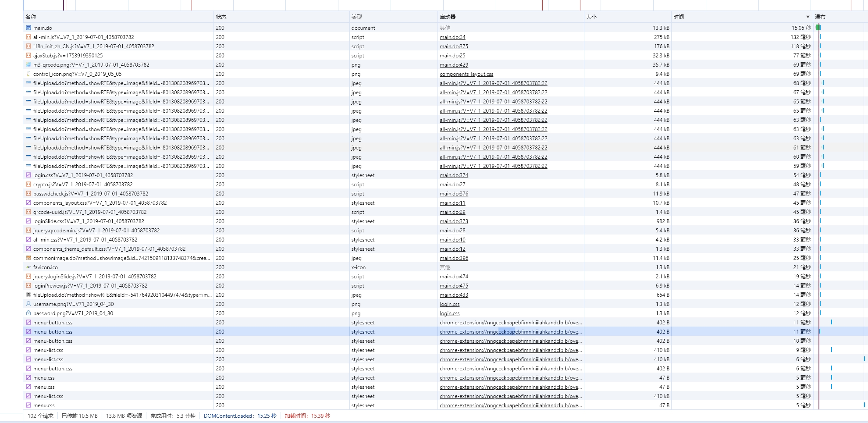Click the DOMContentLoaded 15.25 秒 status text
This screenshot has height=423, width=868.
click(240, 416)
